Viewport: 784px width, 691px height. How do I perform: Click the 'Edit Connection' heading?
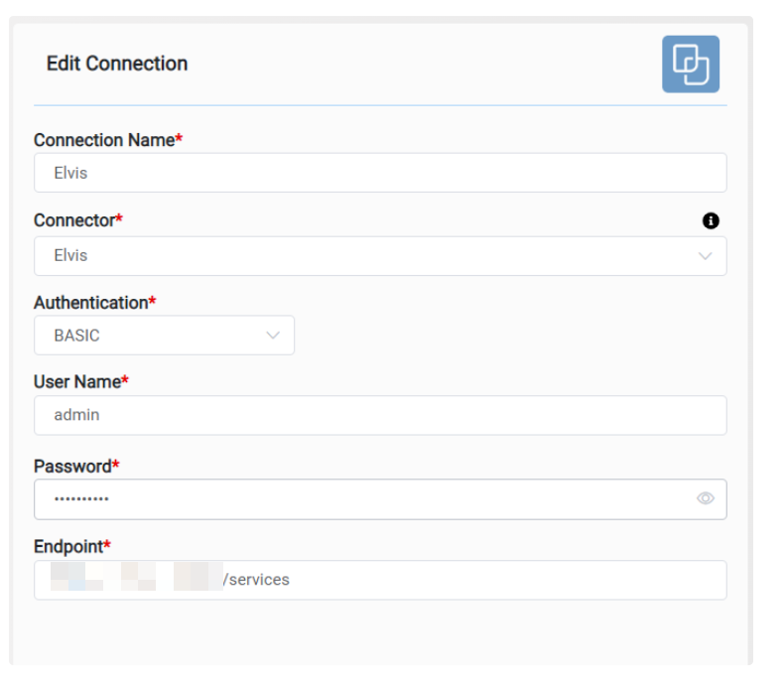[117, 64]
